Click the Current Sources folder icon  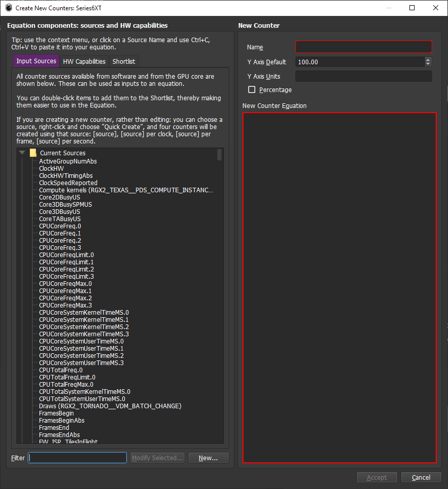point(33,153)
